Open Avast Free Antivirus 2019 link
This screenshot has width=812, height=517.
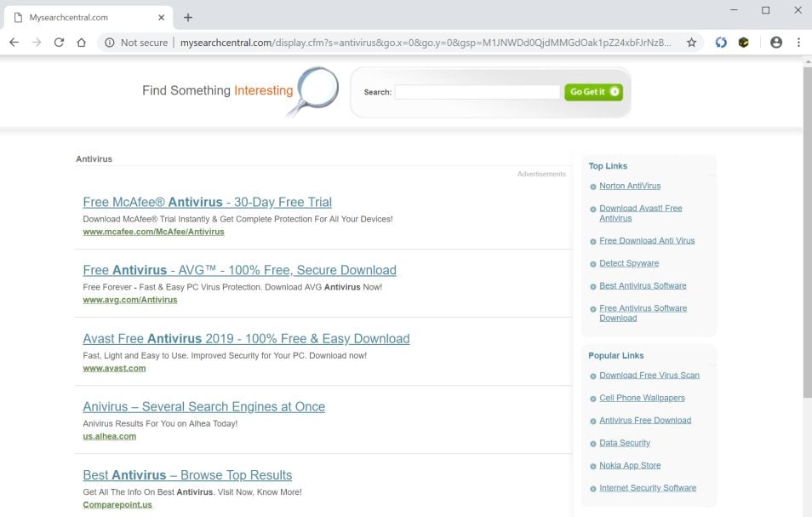pos(246,338)
